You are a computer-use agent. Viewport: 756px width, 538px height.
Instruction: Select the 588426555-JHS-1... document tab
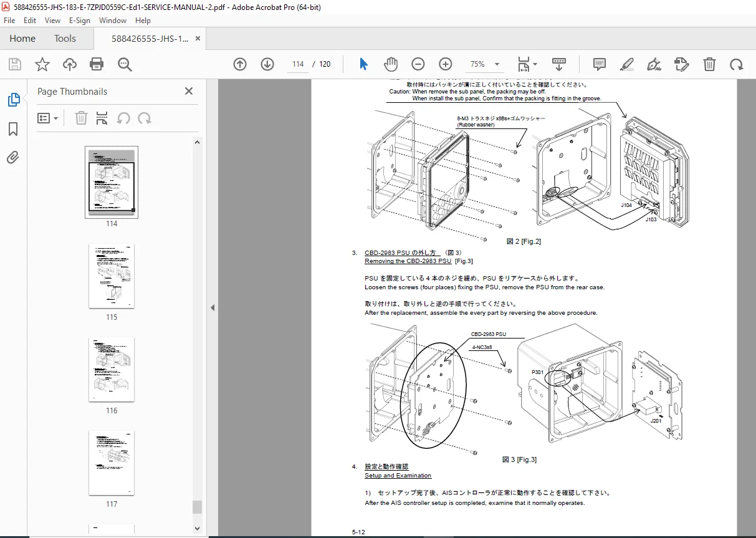point(150,39)
